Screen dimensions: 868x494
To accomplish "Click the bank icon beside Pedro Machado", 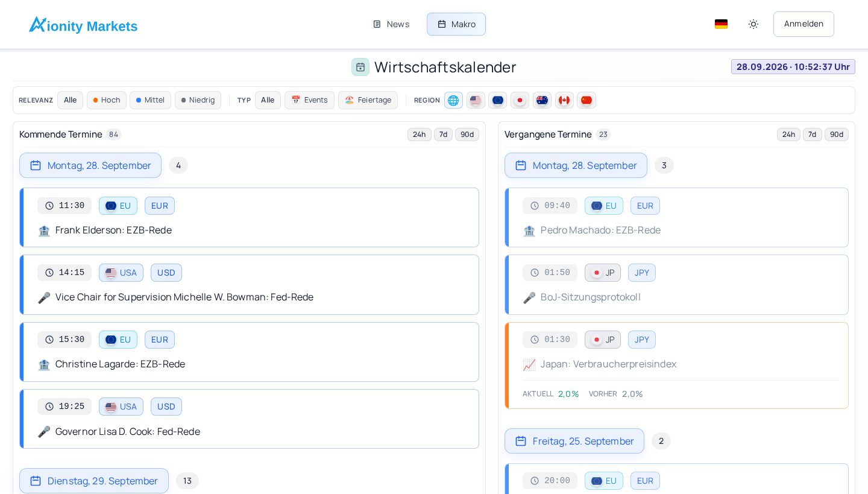I will (529, 230).
